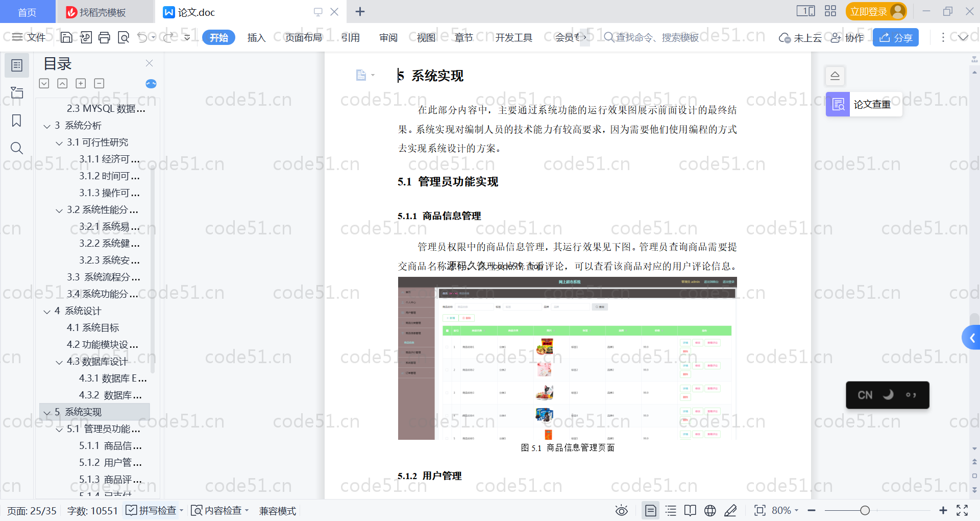Click the paragraph layout icon beside the heading

tap(361, 75)
